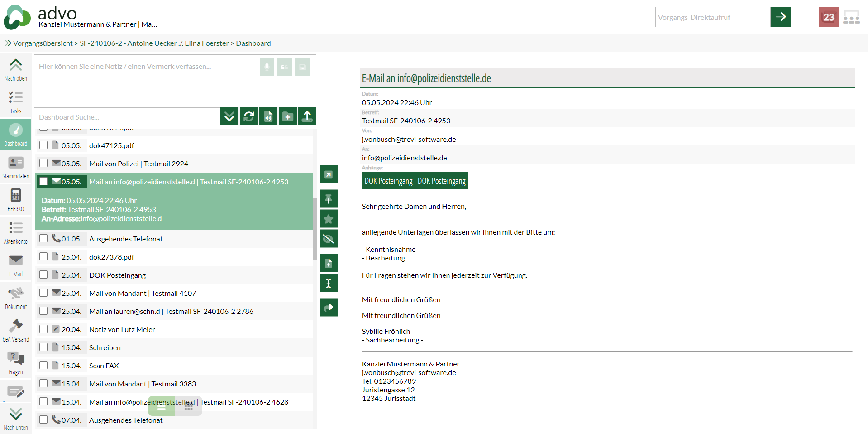The image size is (868, 434).
Task: Click the add folder icon
Action: [288, 116]
